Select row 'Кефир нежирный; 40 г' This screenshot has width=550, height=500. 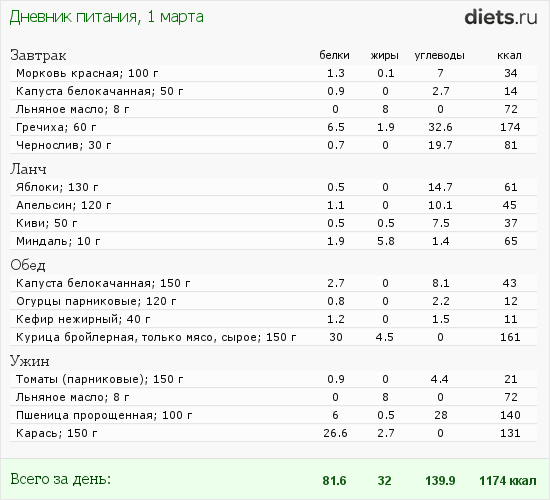tap(273, 319)
